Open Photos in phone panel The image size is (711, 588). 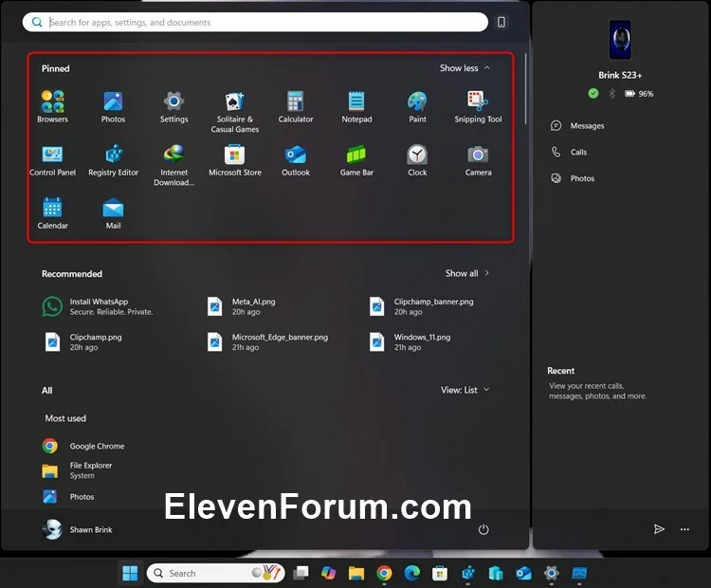point(573,178)
